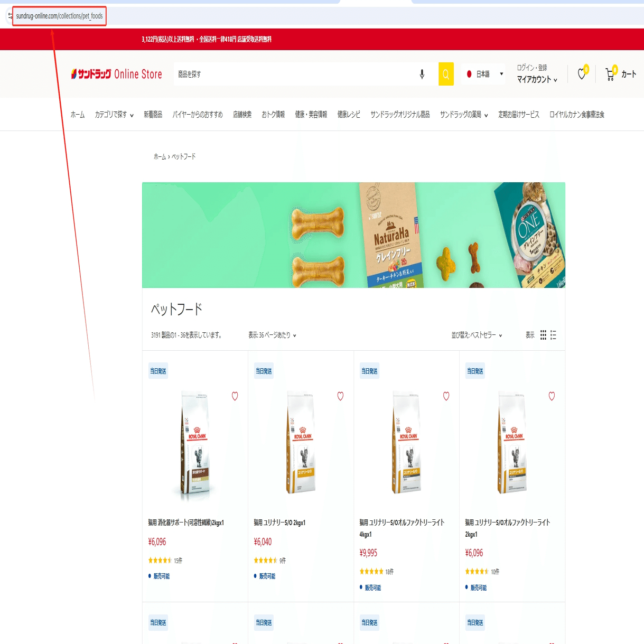
Task: View the 18件 star rating reviews
Action: [377, 572]
